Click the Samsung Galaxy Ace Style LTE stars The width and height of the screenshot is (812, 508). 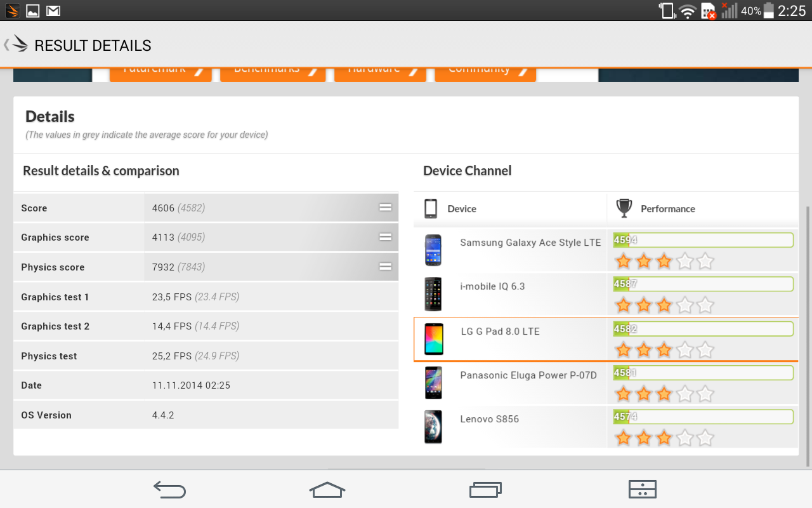(x=664, y=261)
